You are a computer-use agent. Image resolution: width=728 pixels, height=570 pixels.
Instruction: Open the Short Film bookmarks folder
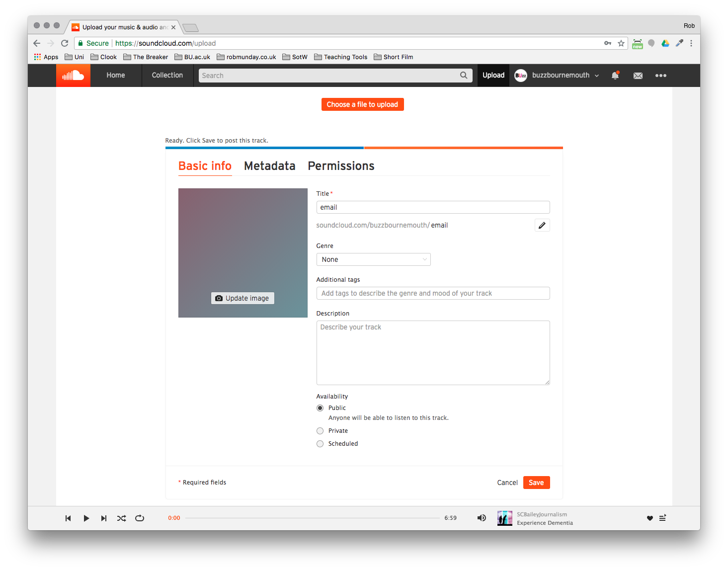click(x=394, y=57)
